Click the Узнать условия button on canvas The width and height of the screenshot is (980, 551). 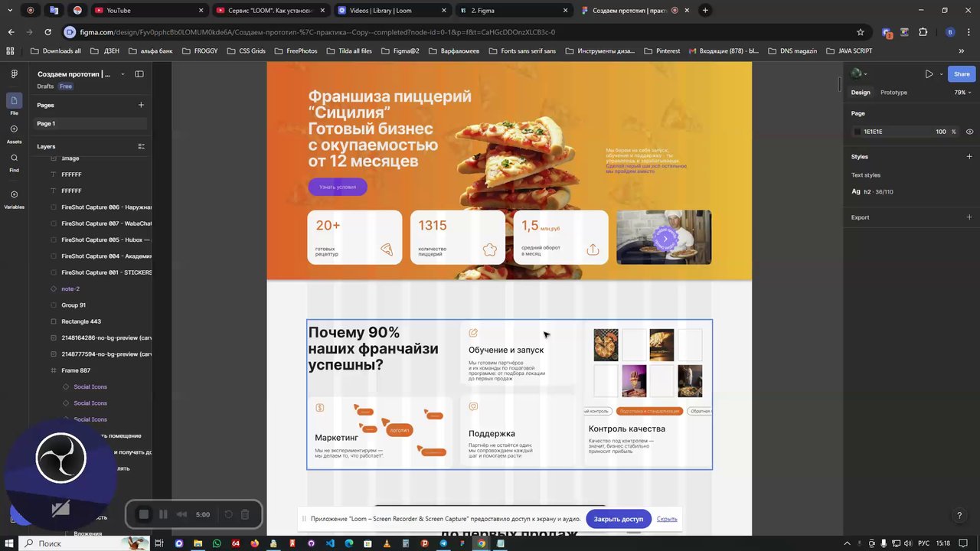coord(338,187)
